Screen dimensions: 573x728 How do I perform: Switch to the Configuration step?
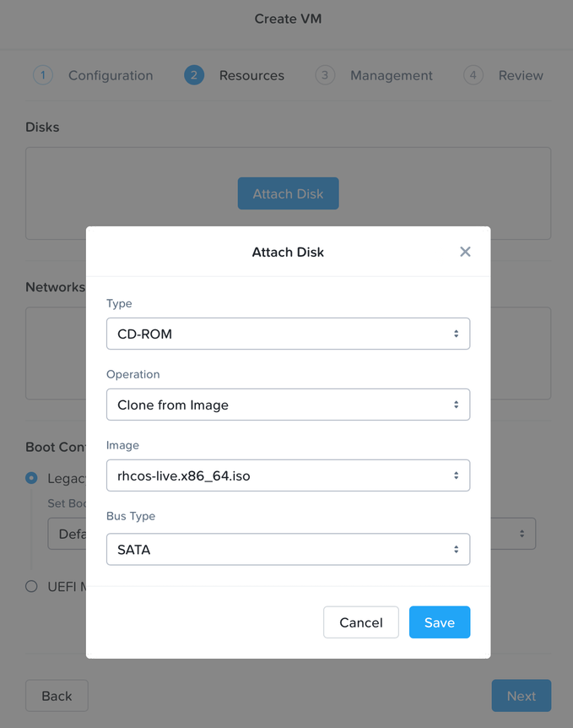pyautogui.click(x=111, y=75)
